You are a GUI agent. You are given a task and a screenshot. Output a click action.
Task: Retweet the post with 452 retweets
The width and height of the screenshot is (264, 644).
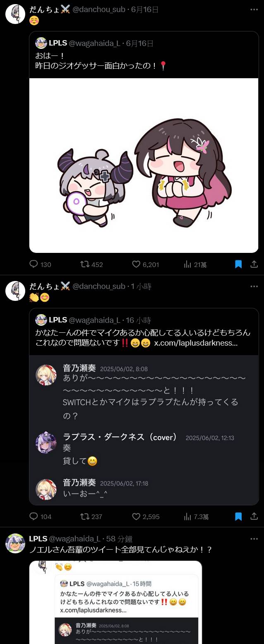[x=85, y=264]
